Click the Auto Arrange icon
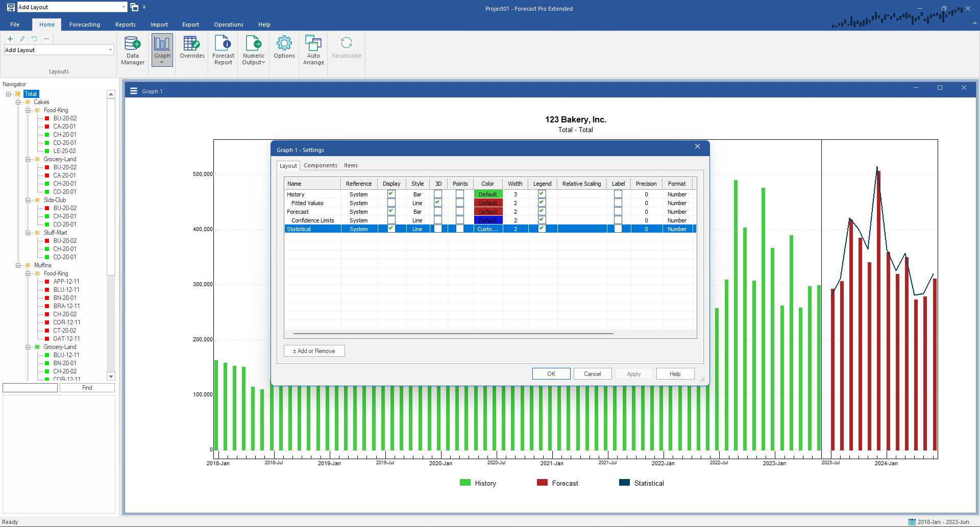980x527 pixels. coord(313,50)
